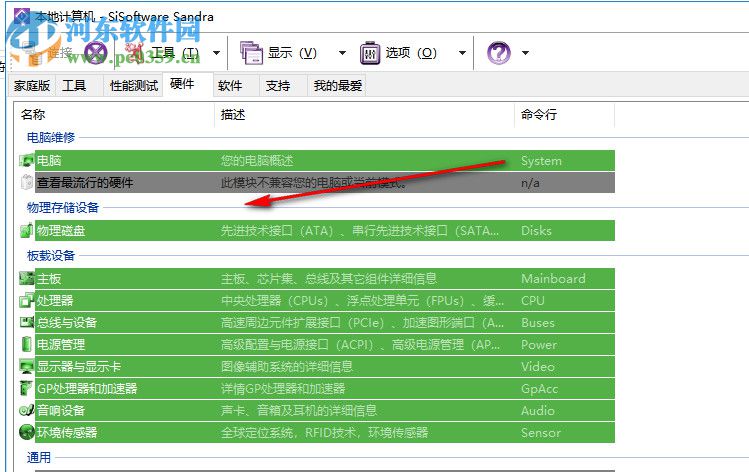Expand the Options (选项) dropdown arrow
Viewport: 749px width, 472px height.
click(462, 53)
